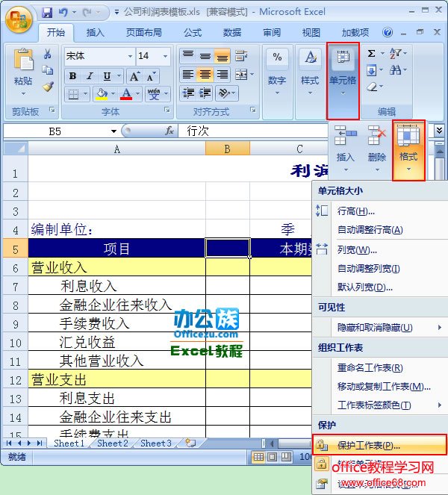
Task: Choose 列宽(W)... menu item
Action: 380,250
